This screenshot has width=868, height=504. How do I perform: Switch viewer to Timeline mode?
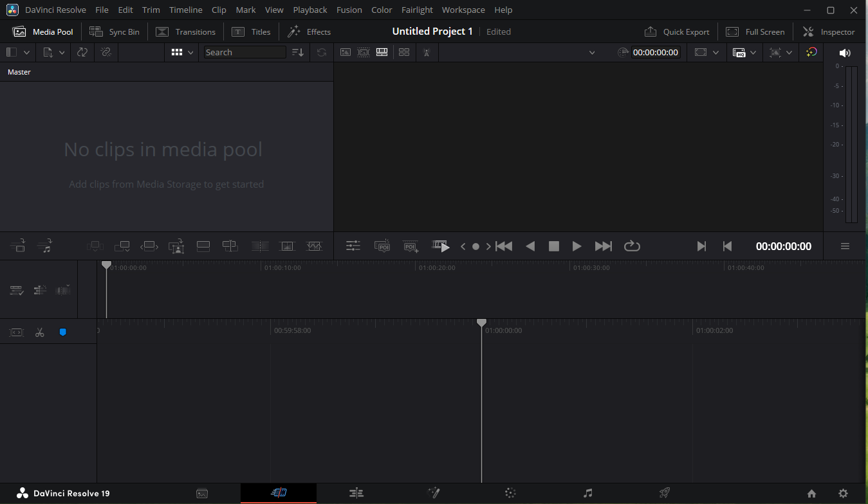click(x=382, y=52)
